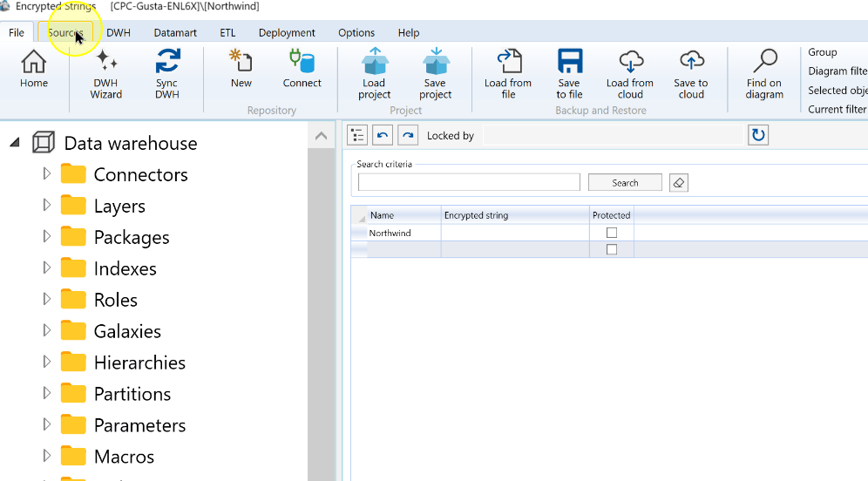Select the Partitions tree item
The height and width of the screenshot is (481, 868).
coord(132,394)
